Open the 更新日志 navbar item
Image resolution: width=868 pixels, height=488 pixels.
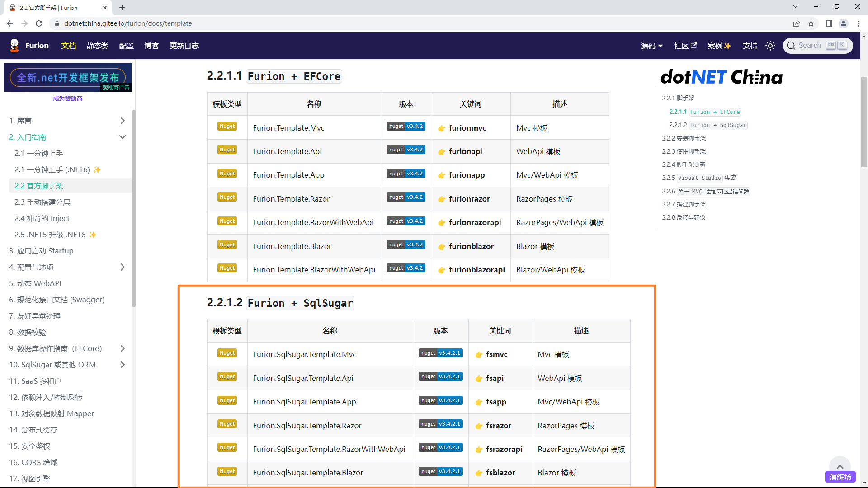coord(184,46)
